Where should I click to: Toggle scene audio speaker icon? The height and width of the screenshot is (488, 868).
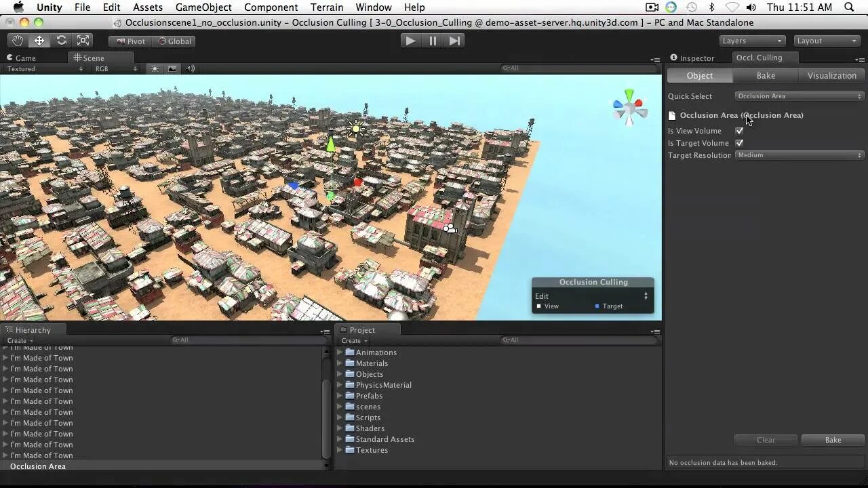pos(190,68)
